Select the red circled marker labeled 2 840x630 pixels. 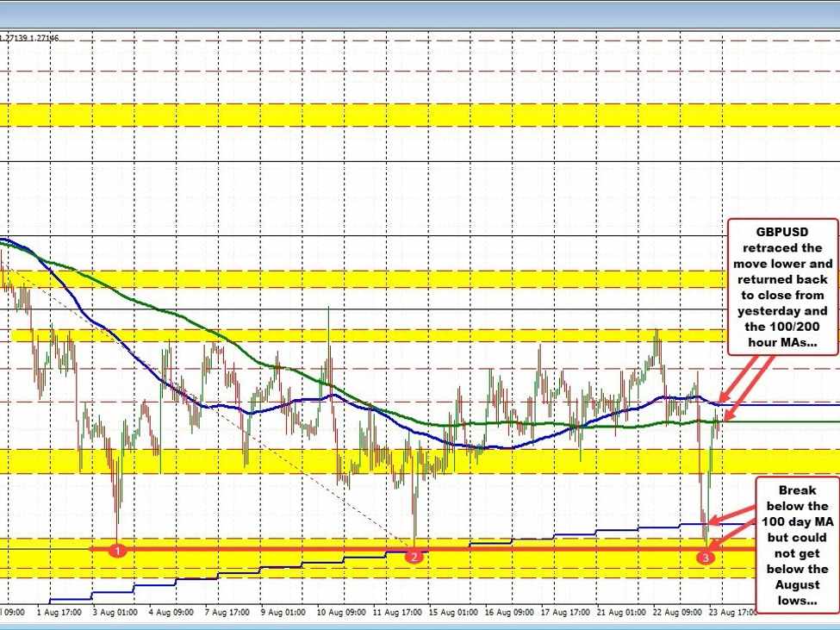pyautogui.click(x=414, y=557)
